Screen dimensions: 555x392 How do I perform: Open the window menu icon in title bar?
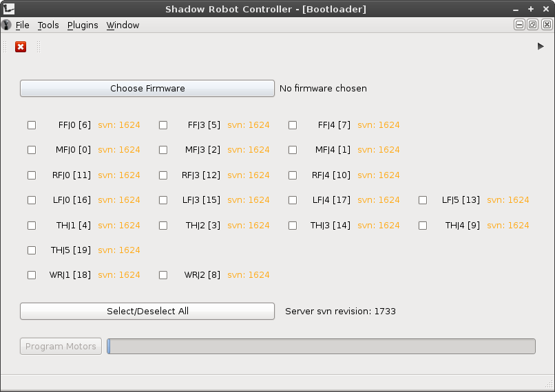9,9
